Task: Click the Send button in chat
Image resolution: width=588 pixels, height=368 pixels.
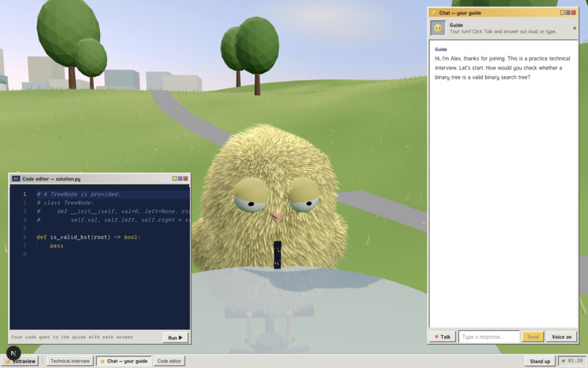Action: (x=533, y=337)
